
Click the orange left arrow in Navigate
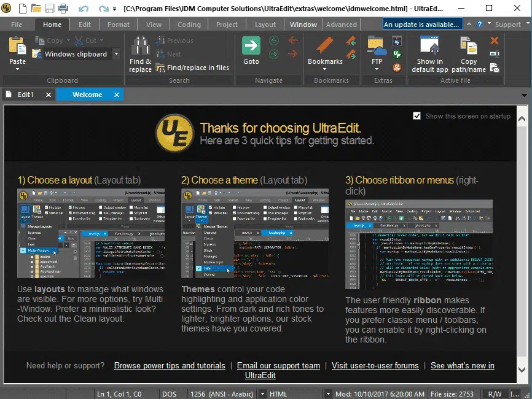293,41
